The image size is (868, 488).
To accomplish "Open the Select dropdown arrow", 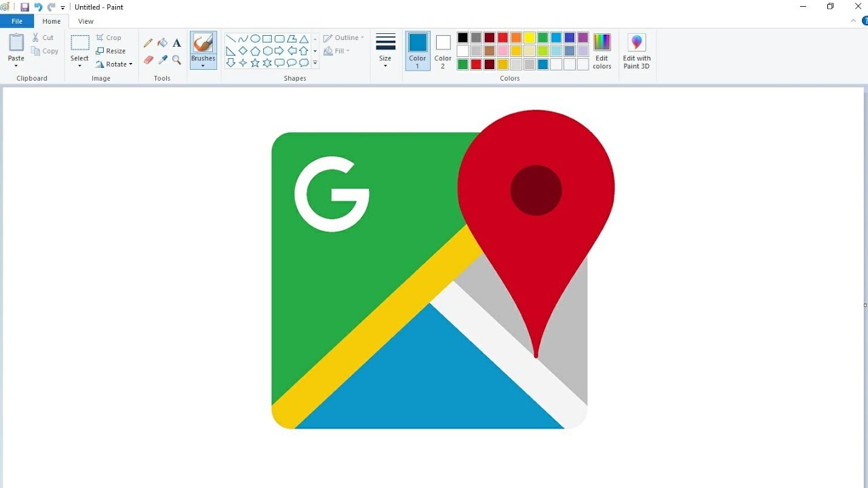I will click(79, 66).
